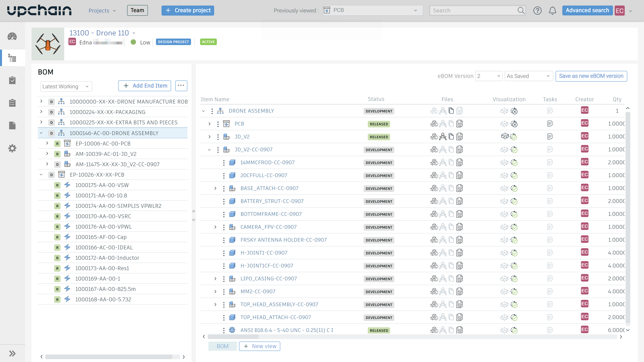
Task: Expand the BASE_ATTACH-CC-0907 row
Action: [215, 188]
